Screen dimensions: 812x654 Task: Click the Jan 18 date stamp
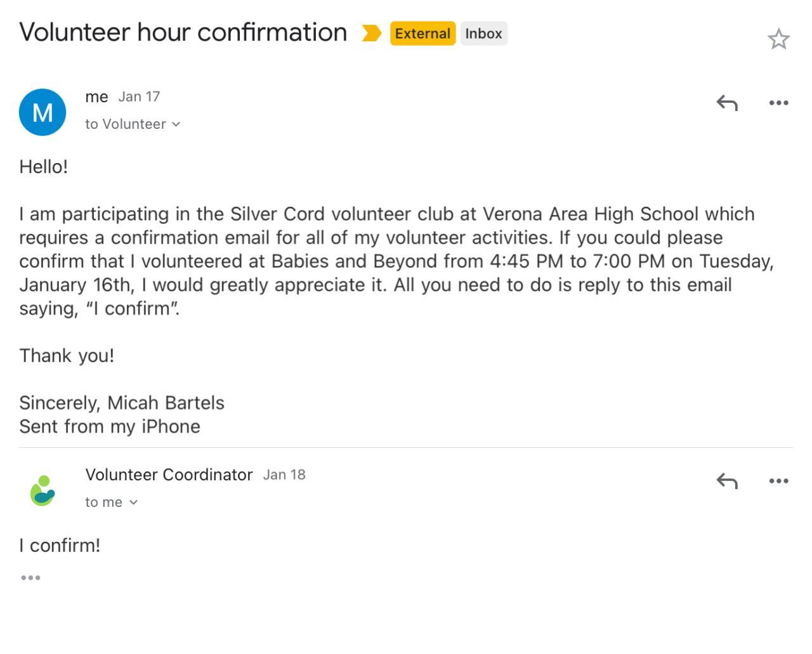point(284,474)
